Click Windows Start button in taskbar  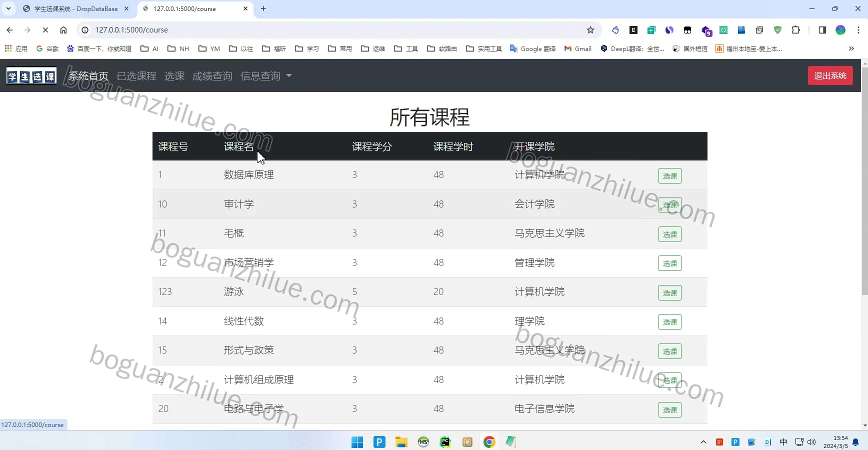(357, 442)
